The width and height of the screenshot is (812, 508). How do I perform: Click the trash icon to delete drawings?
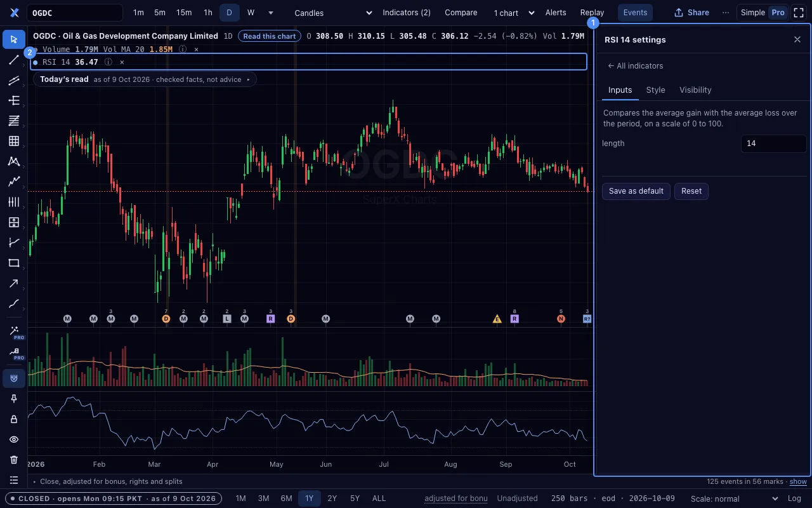click(14, 460)
